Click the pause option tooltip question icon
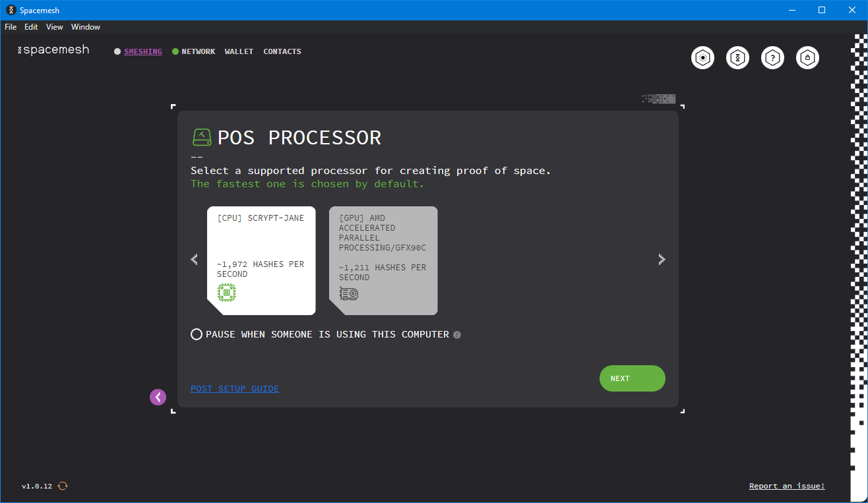 tap(457, 335)
